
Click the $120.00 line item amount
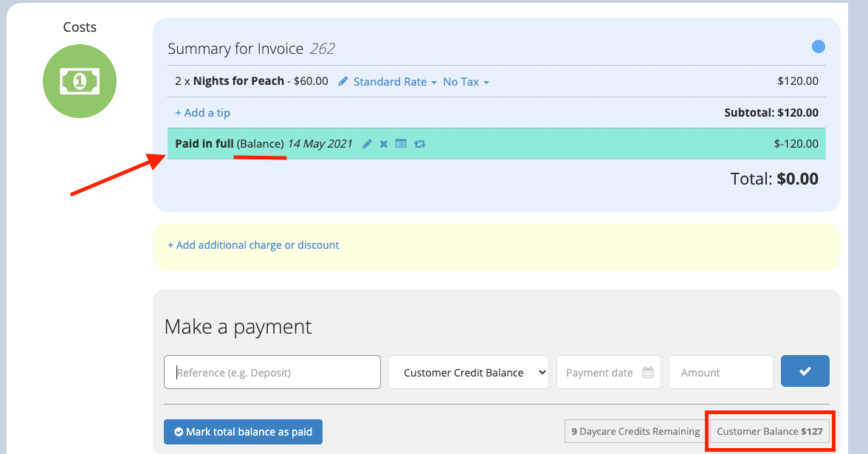798,81
